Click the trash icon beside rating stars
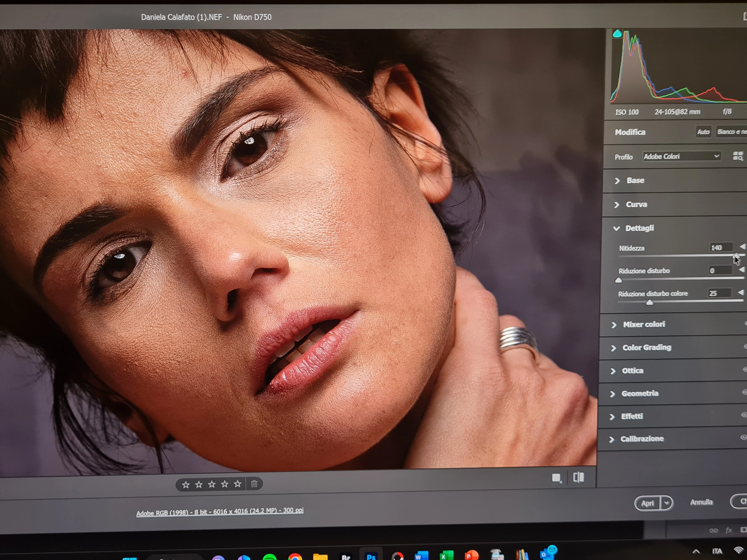Viewport: 747px width, 560px height. tap(254, 484)
